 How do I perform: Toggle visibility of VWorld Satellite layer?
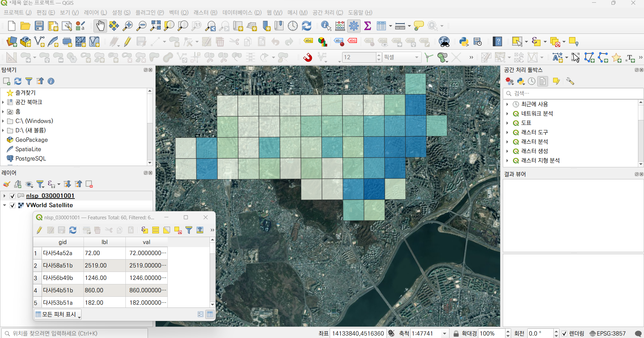click(x=12, y=205)
